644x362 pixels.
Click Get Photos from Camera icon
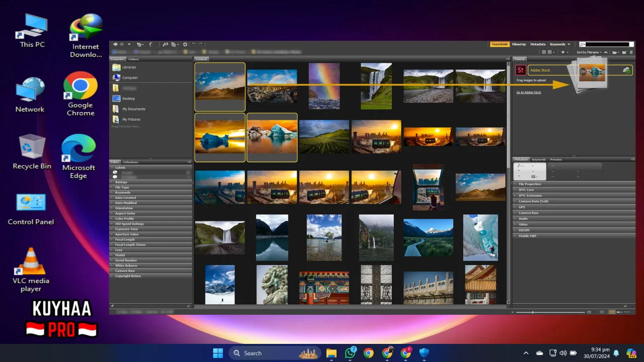[x=165, y=44]
